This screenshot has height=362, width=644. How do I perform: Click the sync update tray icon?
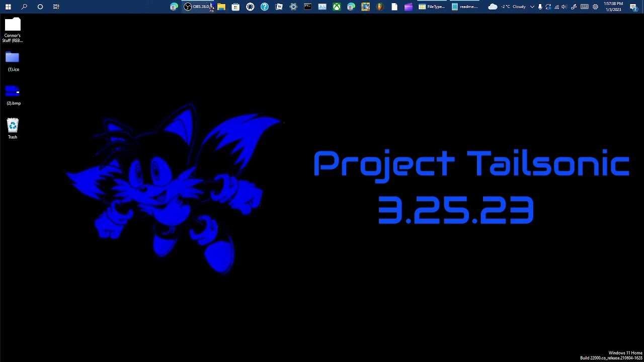[x=548, y=7]
